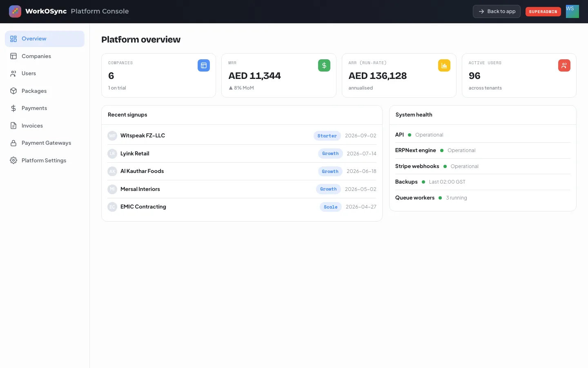588x368 pixels.
Task: Click the Stripe webhooks status dot
Action: click(445, 166)
